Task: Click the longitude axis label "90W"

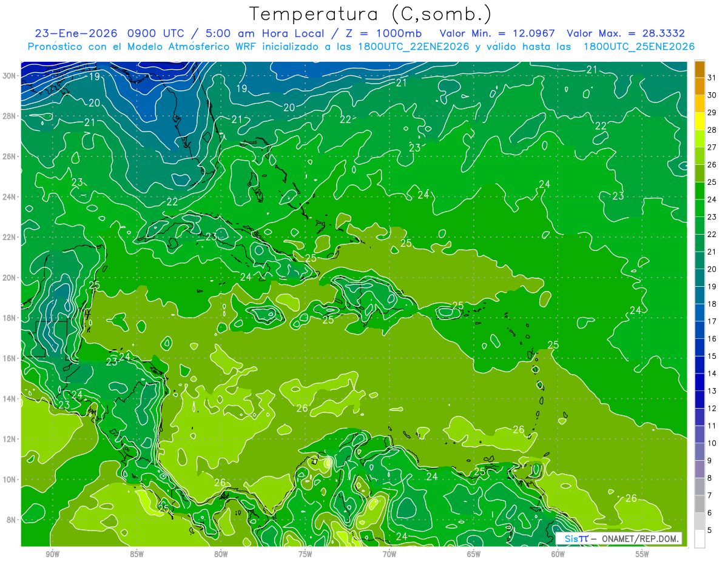Action: 52,554
